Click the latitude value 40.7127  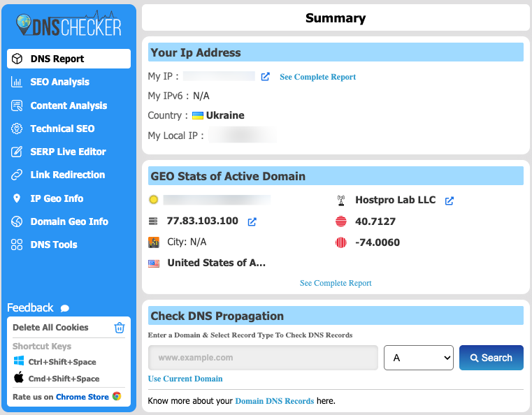point(375,221)
